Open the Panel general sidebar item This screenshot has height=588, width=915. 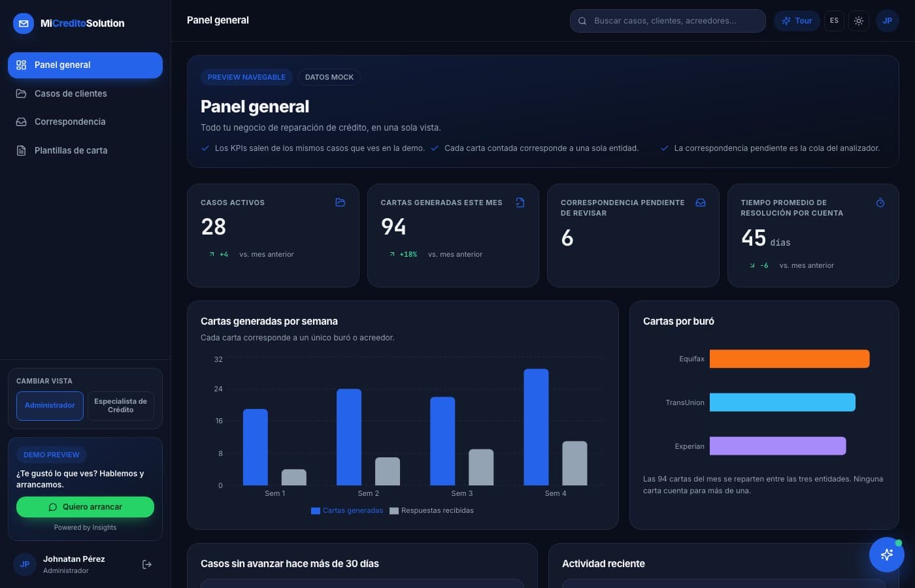tap(85, 65)
